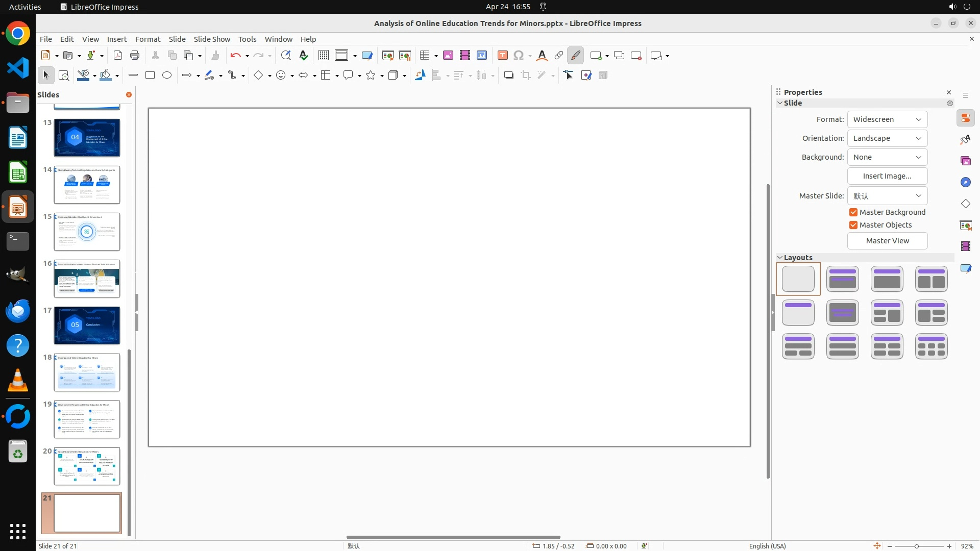Open the Format dropdown showing Widescreen
The image size is (980, 551).
[x=887, y=119]
